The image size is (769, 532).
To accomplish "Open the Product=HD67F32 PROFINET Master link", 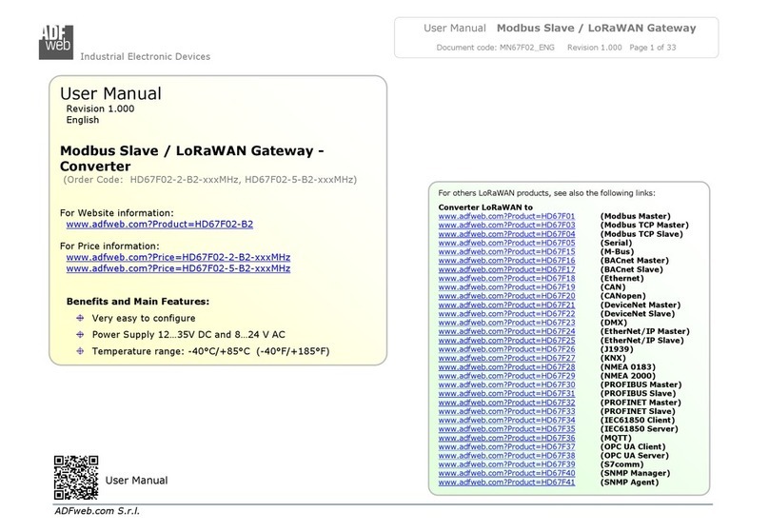I will pos(506,403).
